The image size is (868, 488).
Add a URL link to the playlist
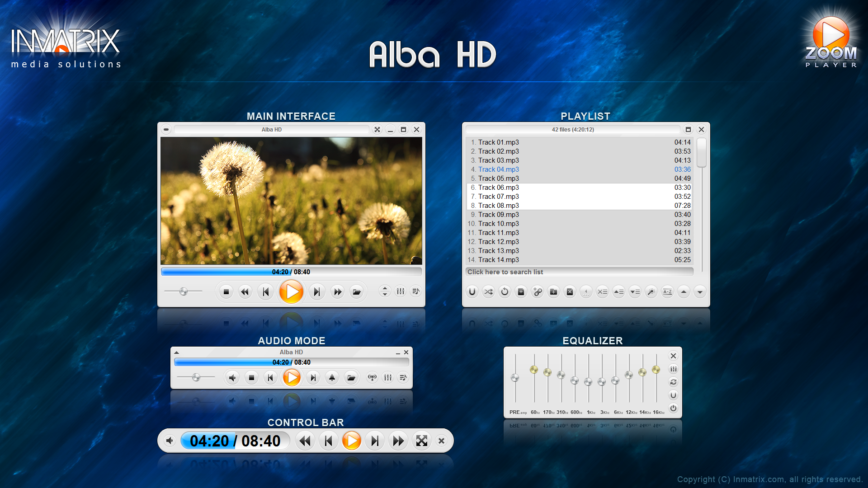pyautogui.click(x=537, y=292)
